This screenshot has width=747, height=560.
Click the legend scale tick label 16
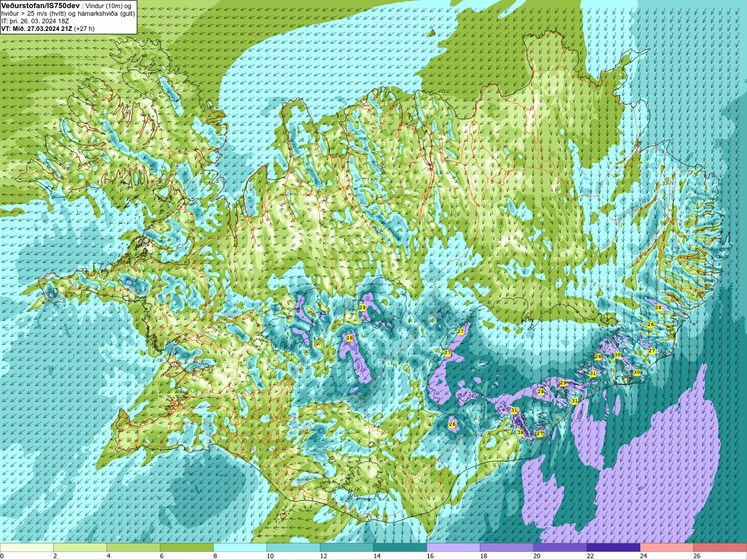(x=430, y=556)
